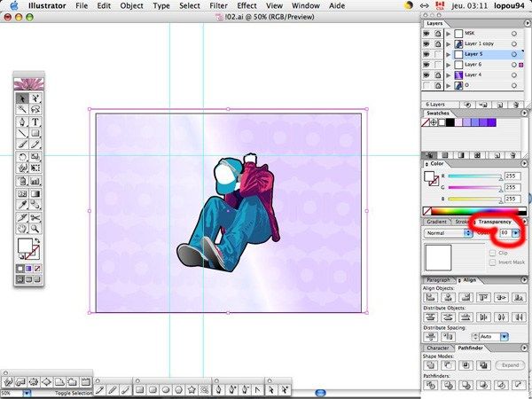Open the Normal blending mode dropdown

449,233
